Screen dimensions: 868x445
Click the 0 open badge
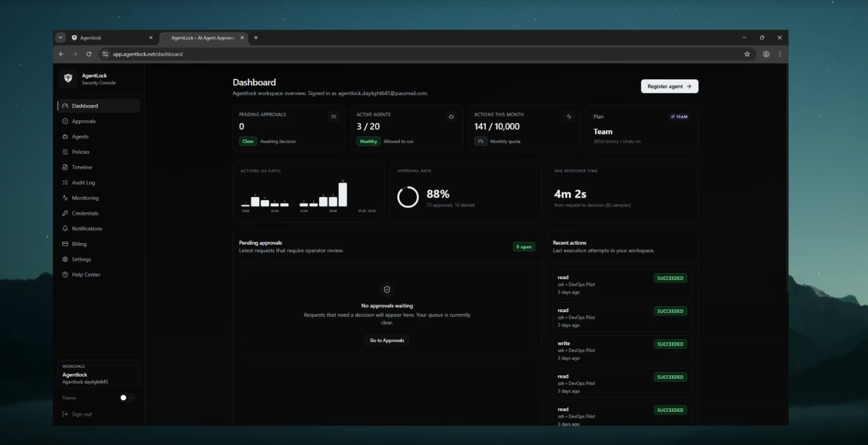524,247
